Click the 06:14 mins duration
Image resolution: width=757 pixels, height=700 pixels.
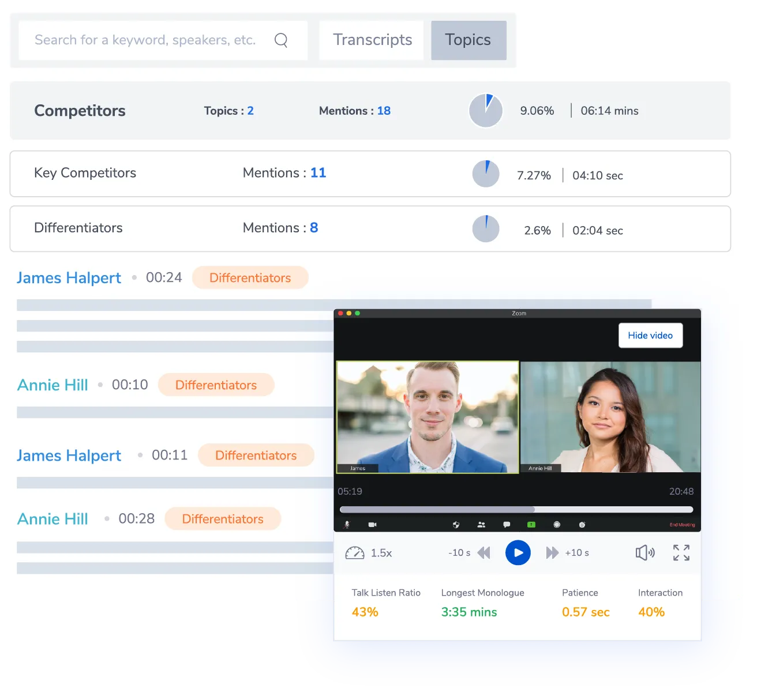coord(609,111)
